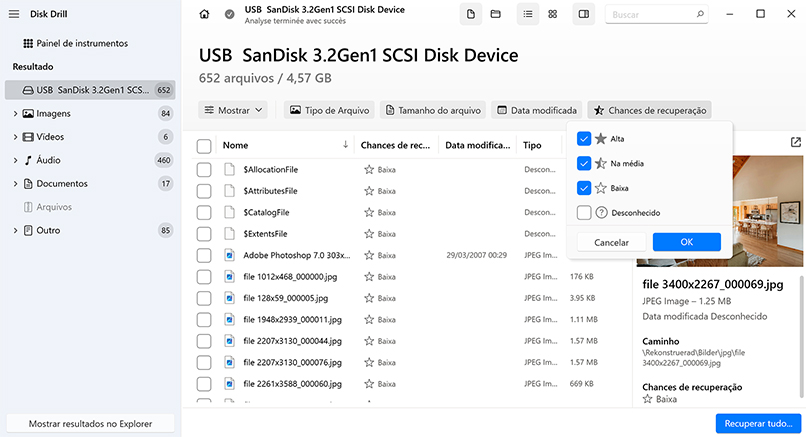The image size is (806, 437).
Task: Switch to file view icon
Action: point(470,14)
